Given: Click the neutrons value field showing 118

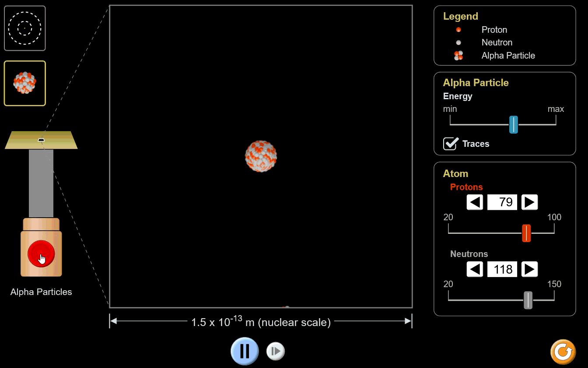Looking at the screenshot, I should [x=502, y=269].
